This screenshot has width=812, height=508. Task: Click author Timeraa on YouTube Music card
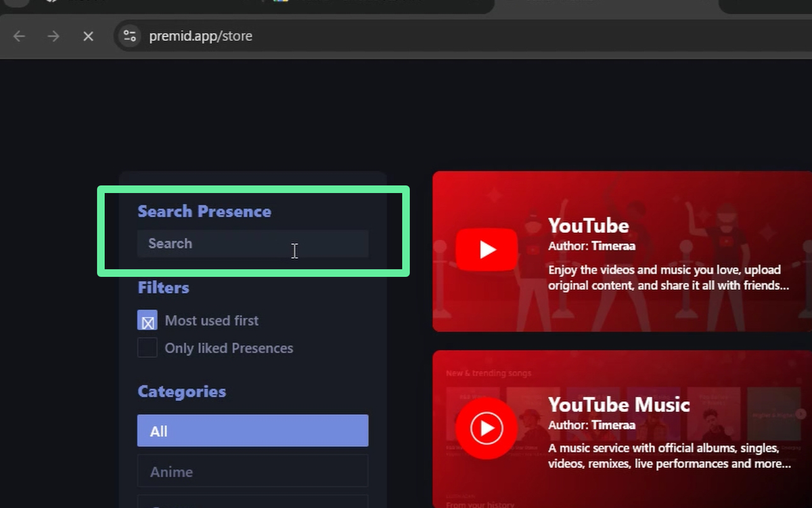[613, 425]
